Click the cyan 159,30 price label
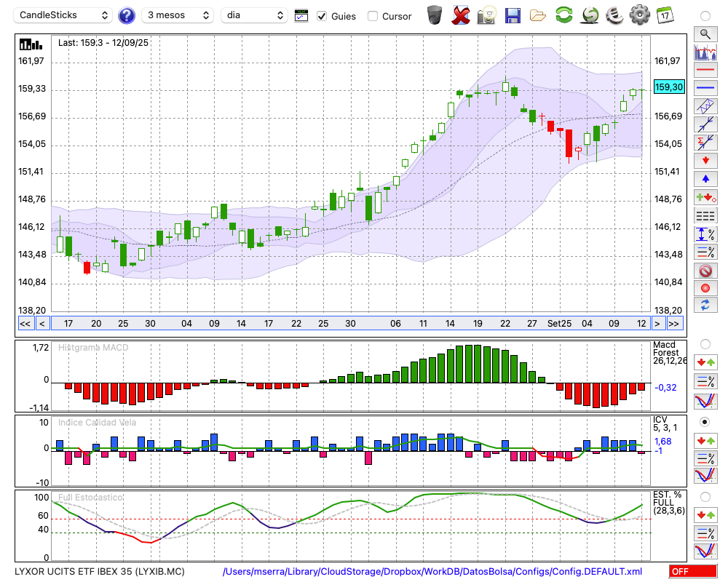 [668, 87]
